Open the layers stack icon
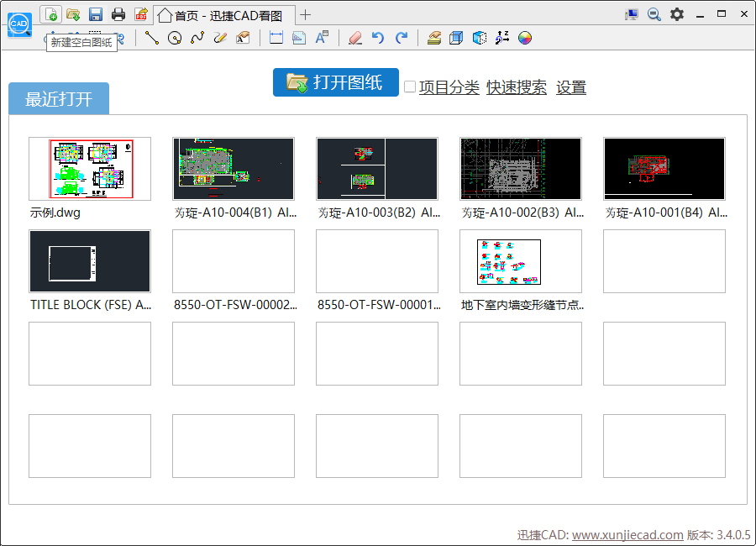Image resolution: width=756 pixels, height=546 pixels. [434, 38]
